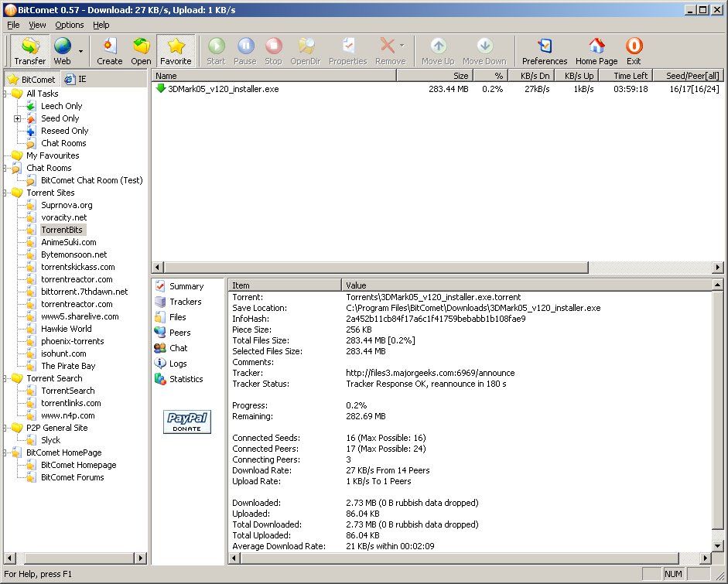Click the green download arrow beside 3DMark05_v120_installer.exe
The width and height of the screenshot is (728, 584).
(161, 88)
